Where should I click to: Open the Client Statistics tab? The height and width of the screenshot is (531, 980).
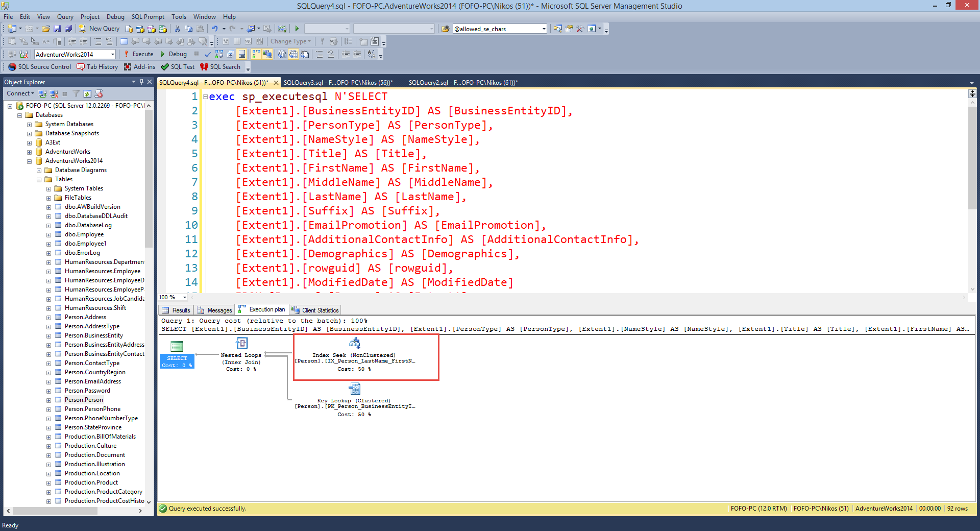coord(315,310)
